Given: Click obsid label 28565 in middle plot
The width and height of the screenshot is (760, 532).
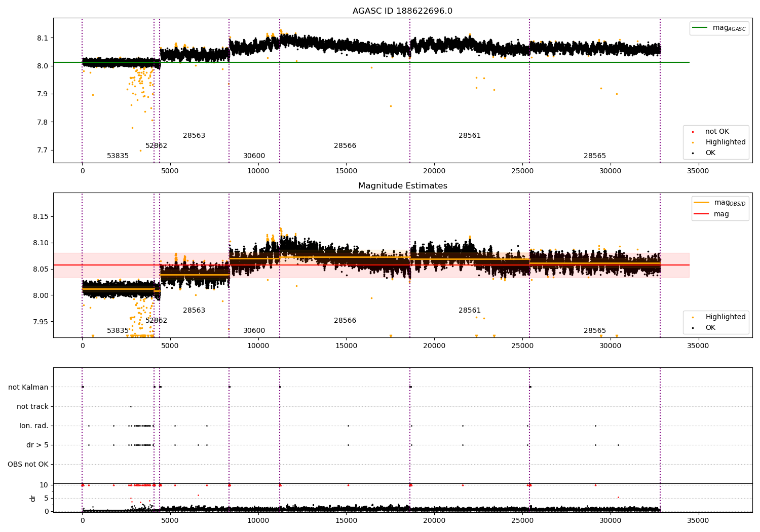Looking at the screenshot, I should 595,331.
